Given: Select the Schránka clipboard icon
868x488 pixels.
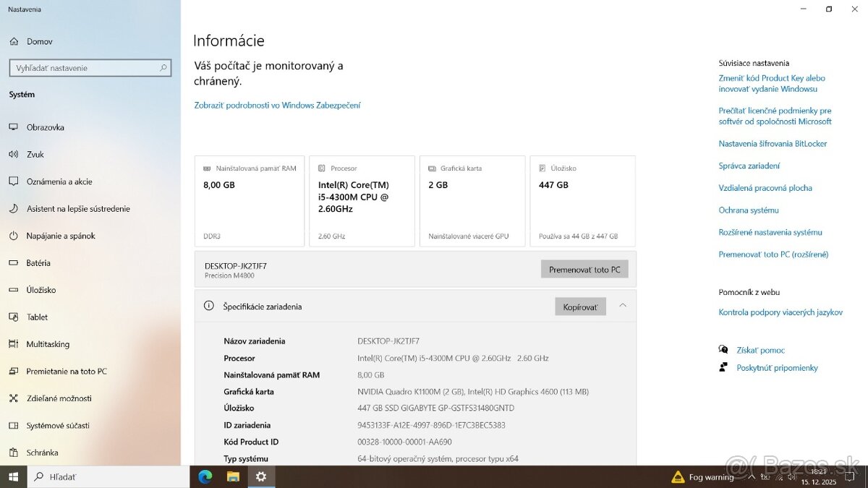Looking at the screenshot, I should pos(14,453).
